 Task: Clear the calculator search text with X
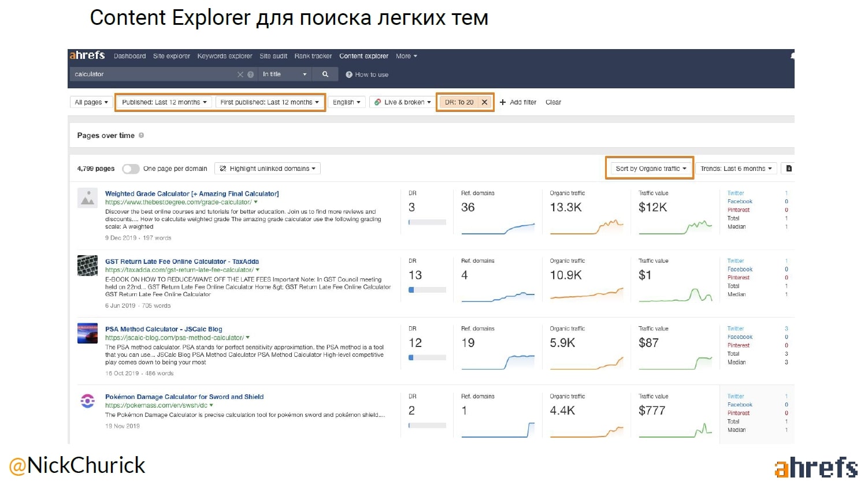pos(240,74)
